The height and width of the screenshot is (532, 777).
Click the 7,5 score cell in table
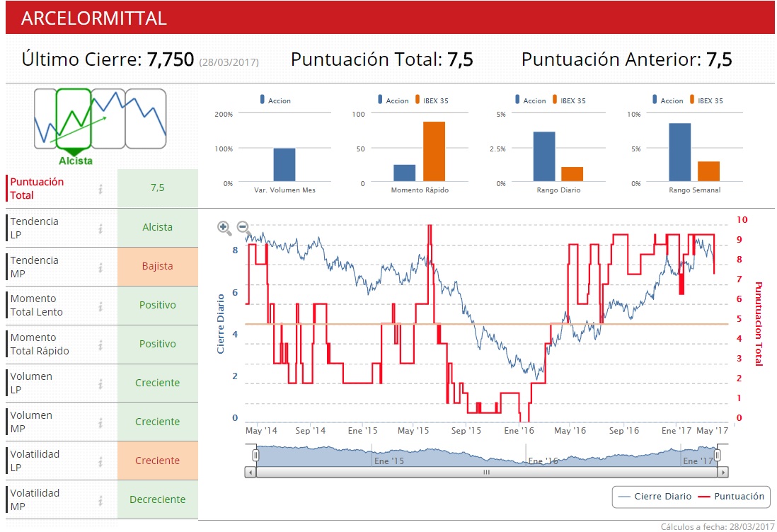click(158, 187)
